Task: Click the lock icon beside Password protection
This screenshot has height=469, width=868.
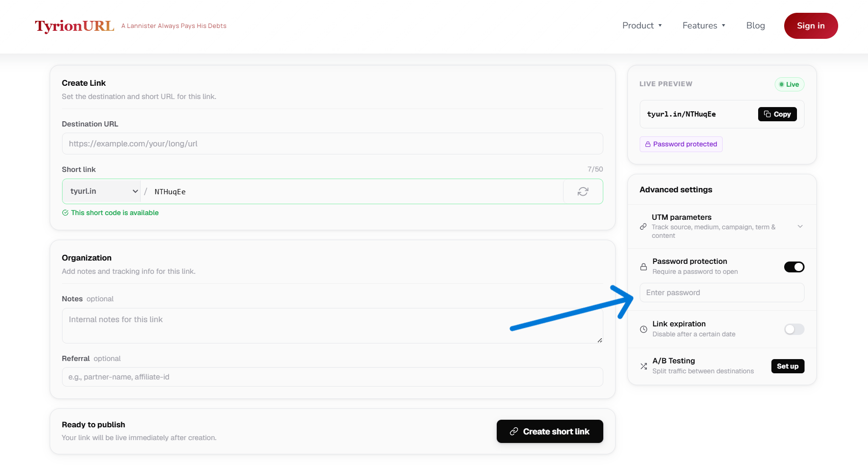Action: pos(644,267)
